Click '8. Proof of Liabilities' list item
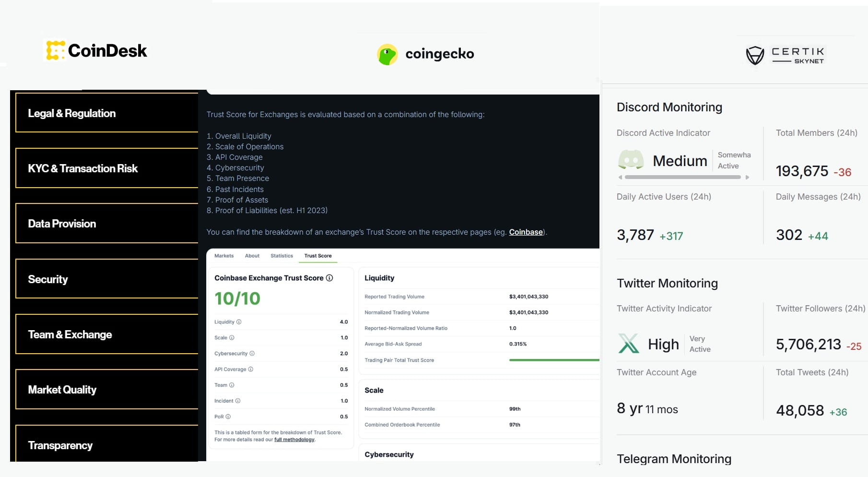868x477 pixels. [x=267, y=211]
